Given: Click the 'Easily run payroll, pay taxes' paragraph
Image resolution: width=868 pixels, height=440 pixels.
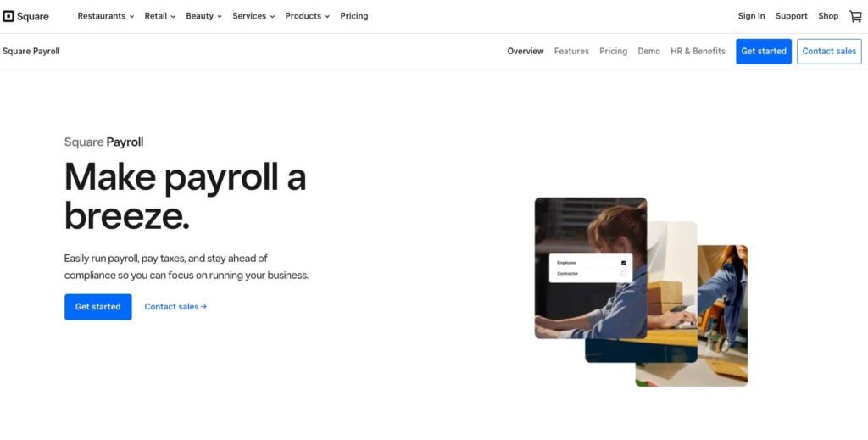Looking at the screenshot, I should pos(186,266).
